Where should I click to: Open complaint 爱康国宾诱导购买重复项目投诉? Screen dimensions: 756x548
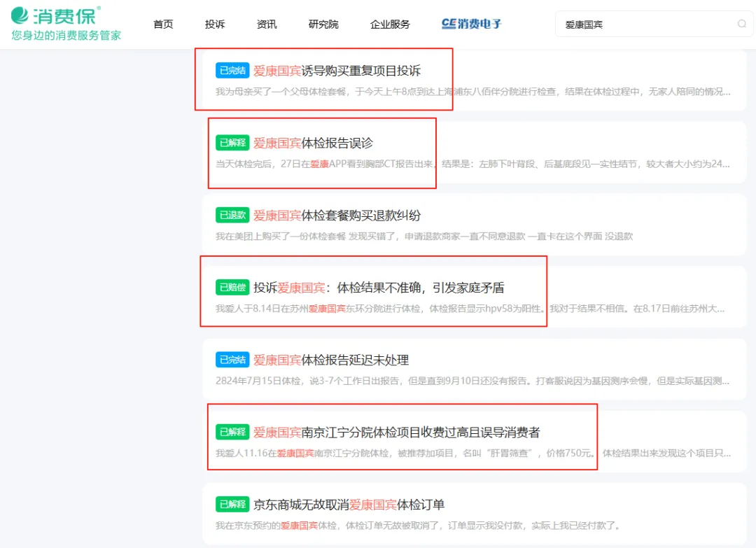pyautogui.click(x=337, y=71)
